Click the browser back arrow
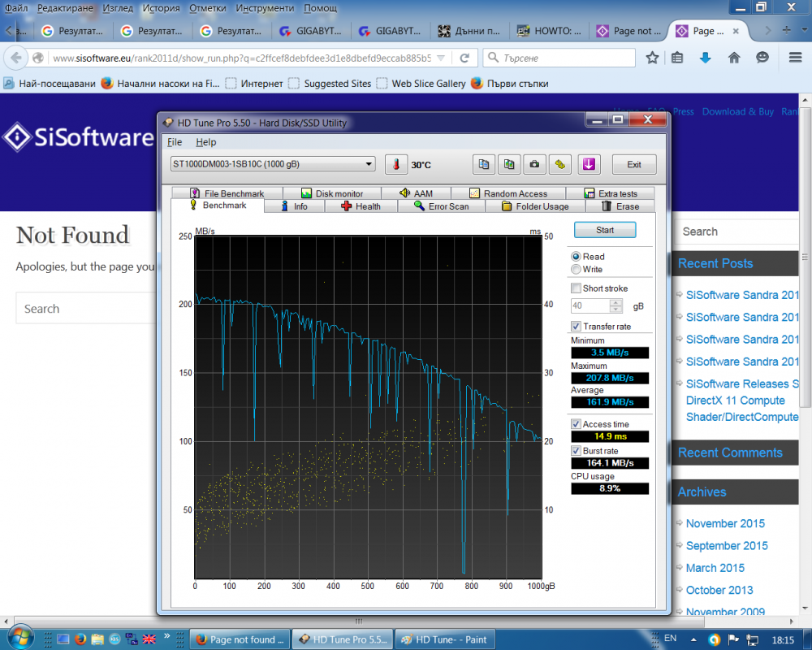 click(x=16, y=58)
